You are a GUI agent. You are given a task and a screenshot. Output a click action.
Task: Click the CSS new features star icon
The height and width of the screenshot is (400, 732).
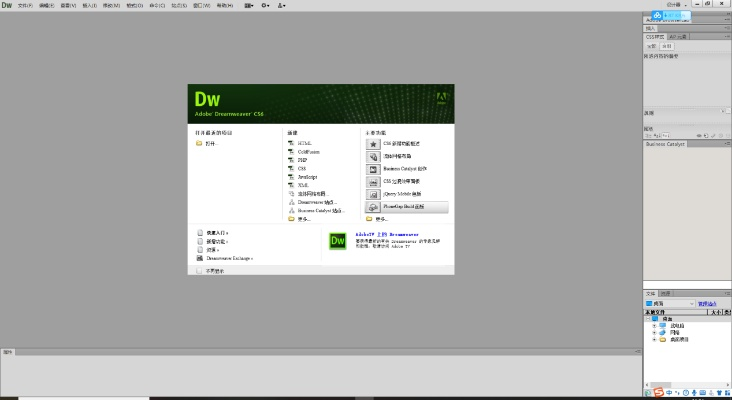tap(373, 143)
